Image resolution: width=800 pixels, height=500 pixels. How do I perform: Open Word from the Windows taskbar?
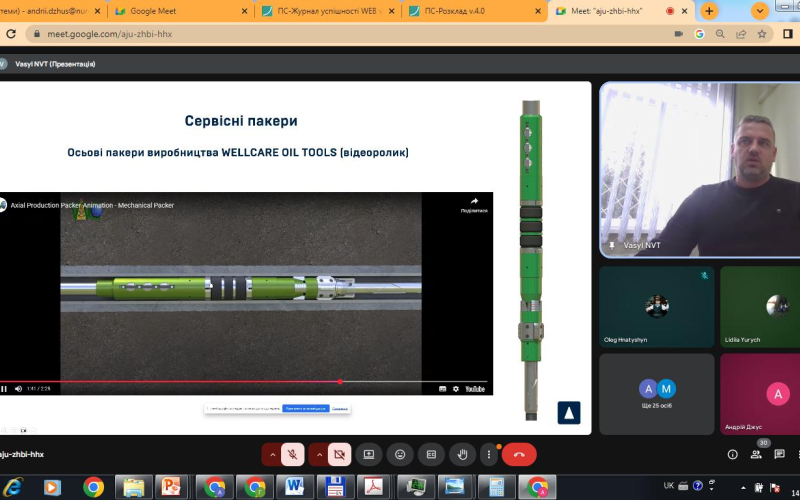click(x=295, y=487)
